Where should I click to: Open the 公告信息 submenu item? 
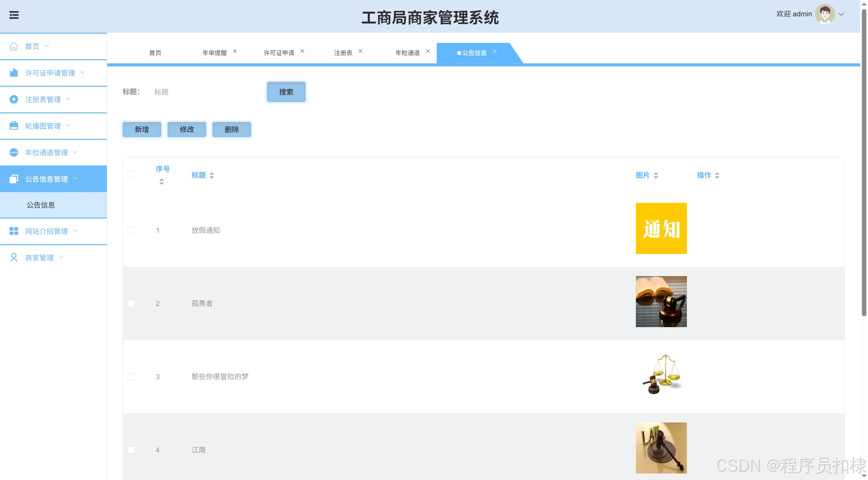click(x=41, y=205)
